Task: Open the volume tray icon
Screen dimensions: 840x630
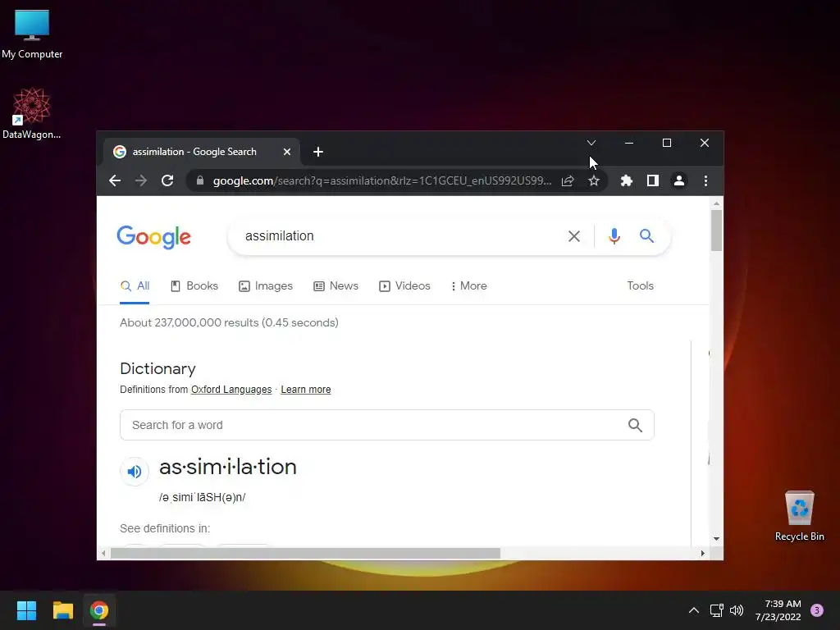Action: [x=737, y=610]
